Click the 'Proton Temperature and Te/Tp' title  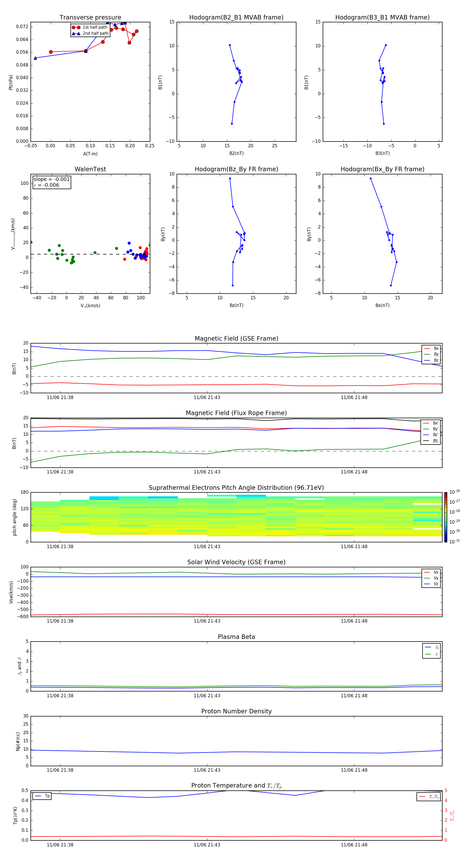pyautogui.click(x=236, y=786)
